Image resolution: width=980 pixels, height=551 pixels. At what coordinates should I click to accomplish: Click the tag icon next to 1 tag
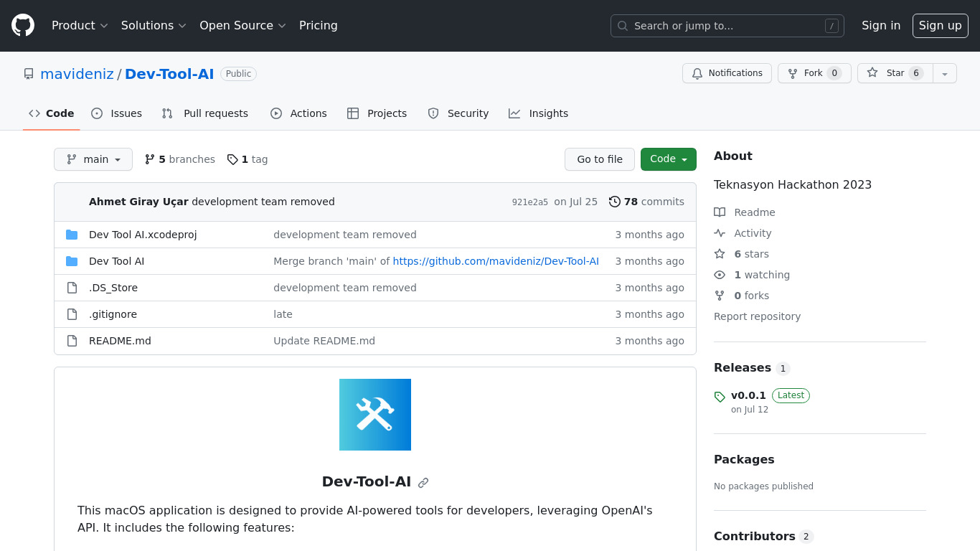(x=232, y=159)
